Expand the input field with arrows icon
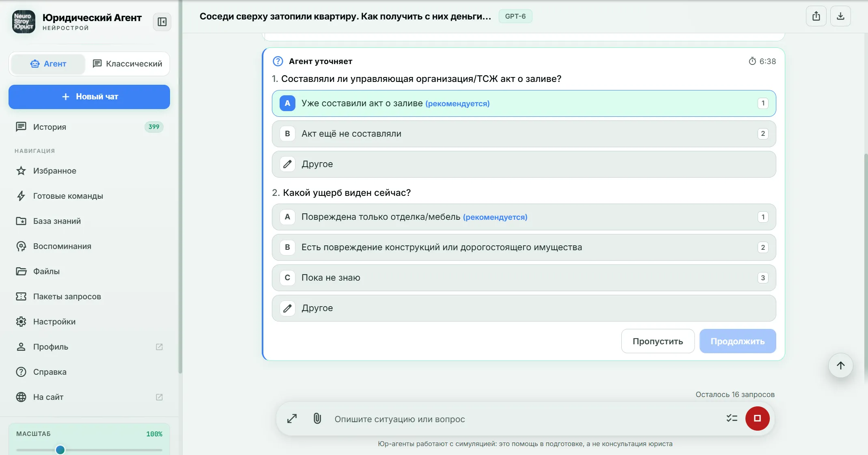This screenshot has height=455, width=868. [292, 419]
